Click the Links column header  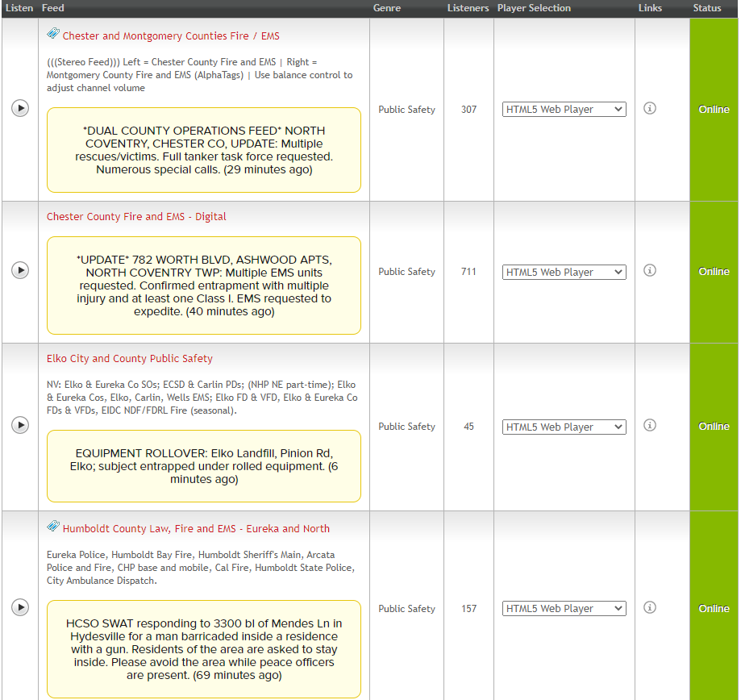[650, 8]
